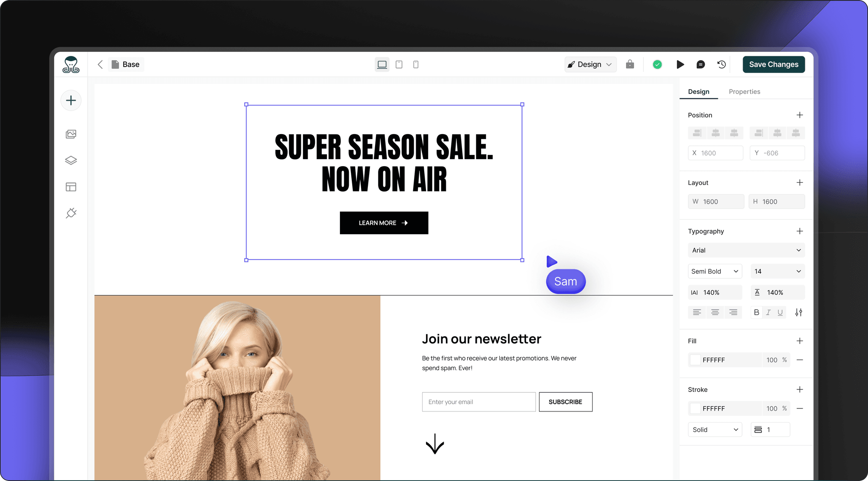This screenshot has width=868, height=481.
Task: Click the SUBSCRIBE button
Action: pos(565,402)
